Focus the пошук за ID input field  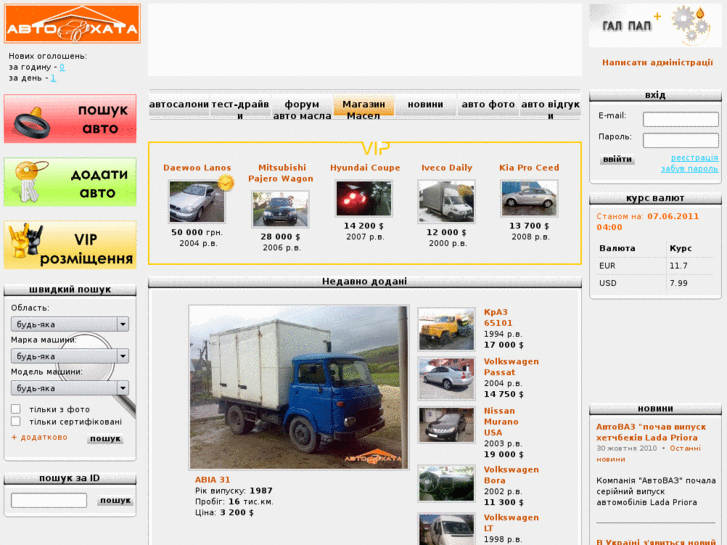pyautogui.click(x=49, y=500)
